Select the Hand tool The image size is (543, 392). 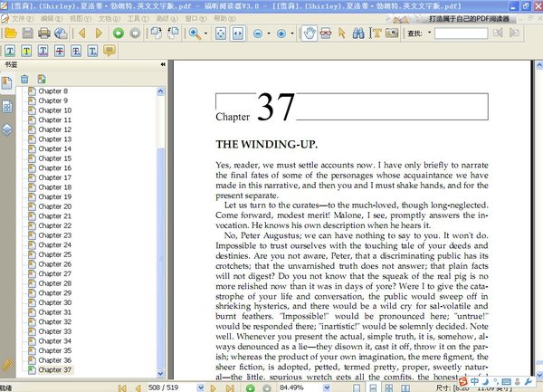(x=309, y=33)
